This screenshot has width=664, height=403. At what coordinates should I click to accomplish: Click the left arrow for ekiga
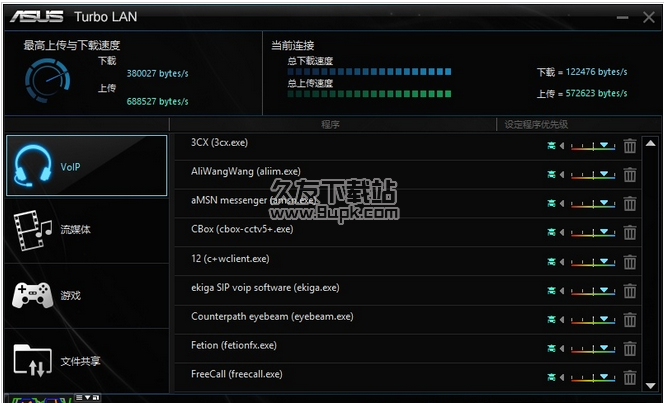click(562, 290)
